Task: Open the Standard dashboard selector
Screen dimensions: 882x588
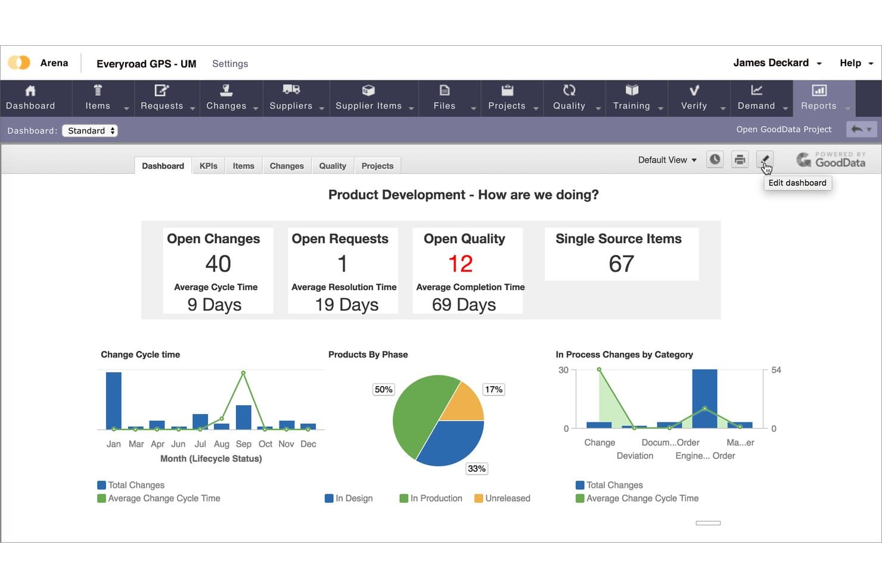Action: [x=90, y=130]
